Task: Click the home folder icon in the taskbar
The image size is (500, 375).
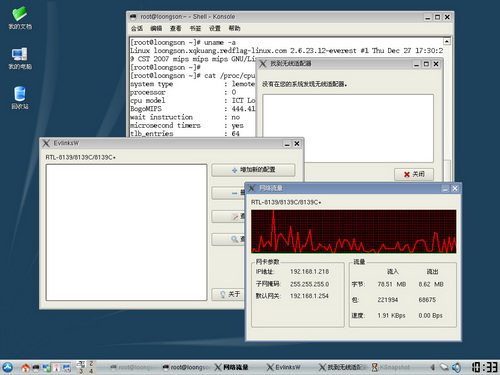Action: (25, 368)
